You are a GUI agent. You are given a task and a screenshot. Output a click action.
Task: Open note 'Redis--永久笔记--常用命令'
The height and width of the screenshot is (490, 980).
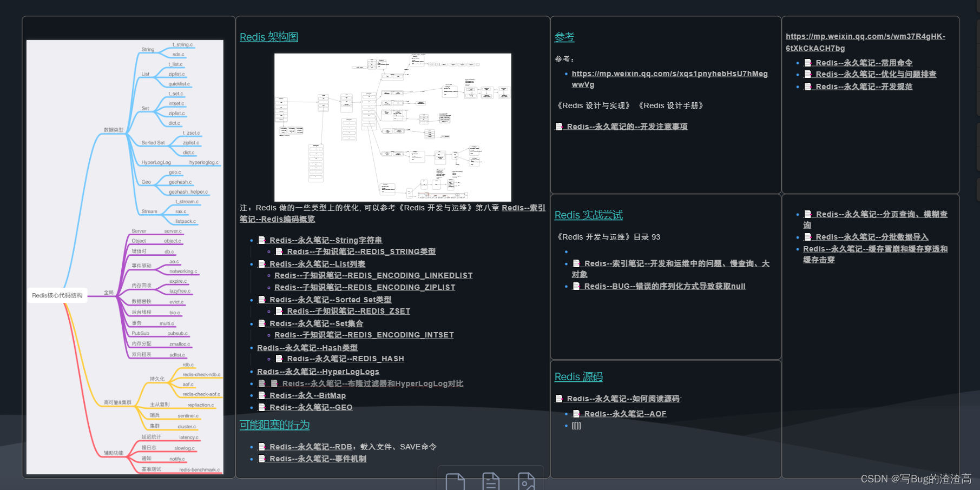tap(864, 63)
